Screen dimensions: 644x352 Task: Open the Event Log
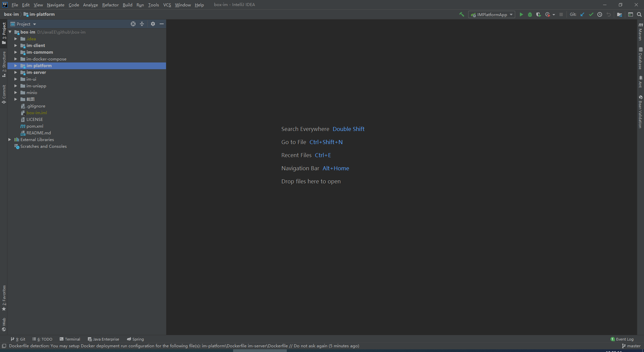pos(622,339)
